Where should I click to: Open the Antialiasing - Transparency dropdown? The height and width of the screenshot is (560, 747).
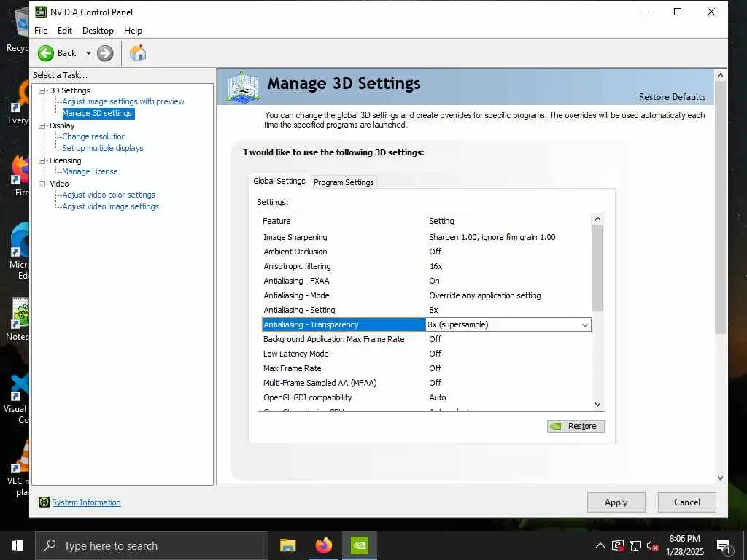[584, 324]
